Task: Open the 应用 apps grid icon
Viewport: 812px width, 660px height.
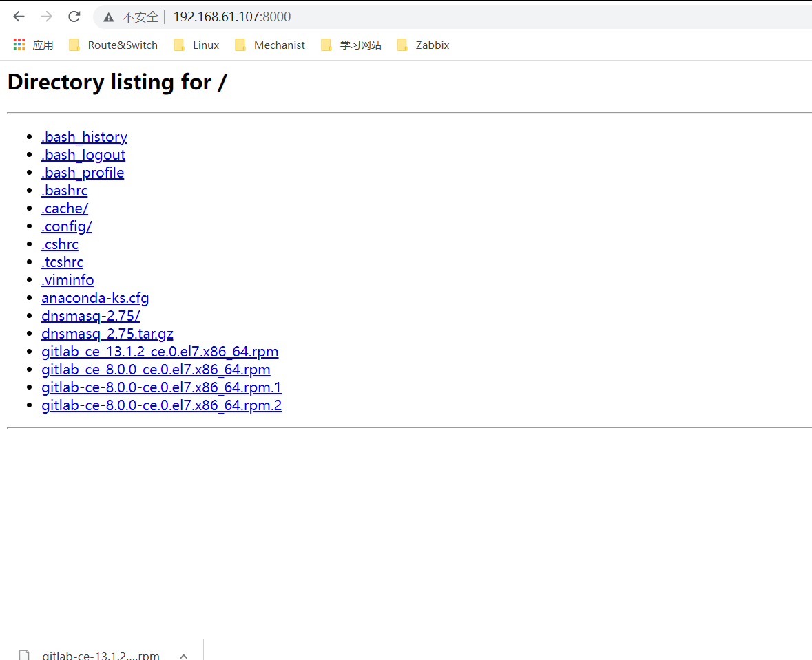Action: (x=19, y=44)
